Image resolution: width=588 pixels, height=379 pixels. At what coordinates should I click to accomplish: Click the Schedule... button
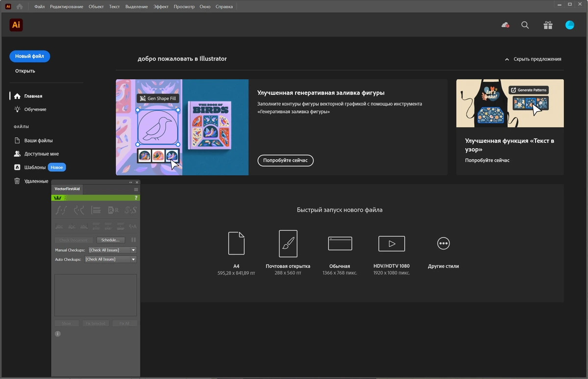click(x=111, y=240)
